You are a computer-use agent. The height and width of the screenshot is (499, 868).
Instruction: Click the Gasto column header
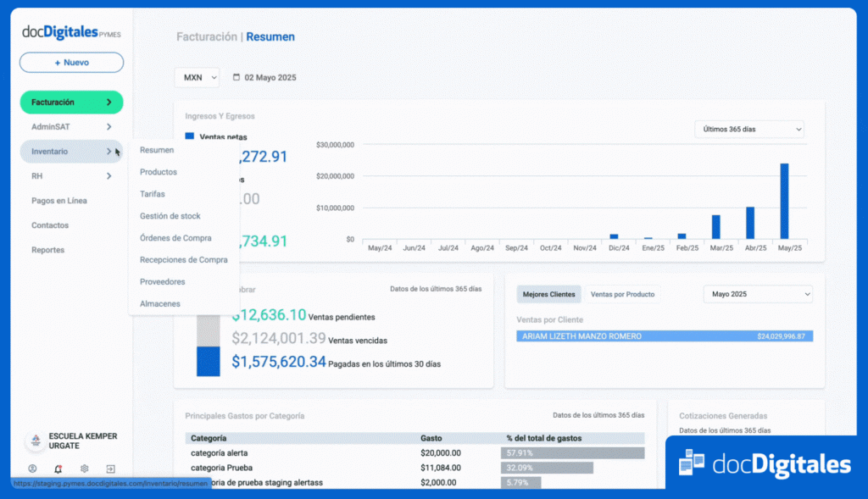(431, 438)
